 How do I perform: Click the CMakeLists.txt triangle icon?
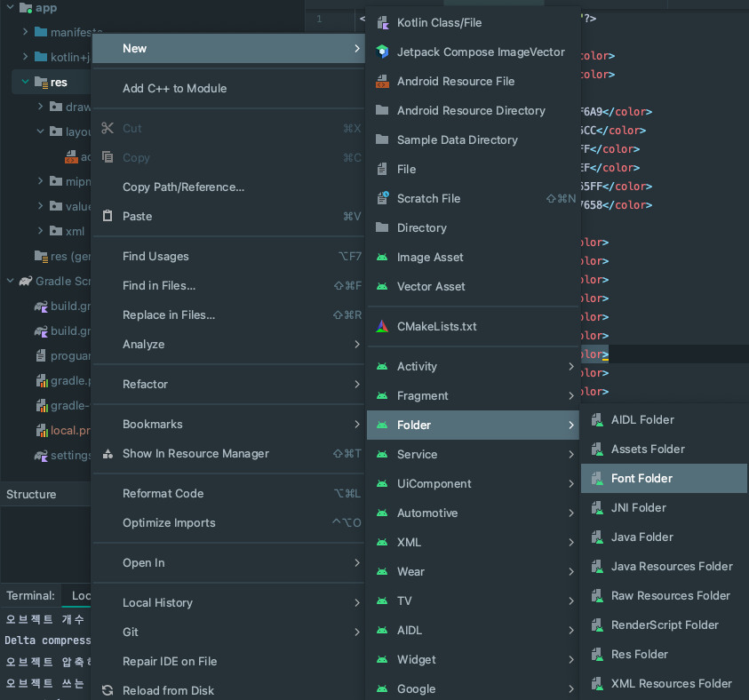(382, 326)
